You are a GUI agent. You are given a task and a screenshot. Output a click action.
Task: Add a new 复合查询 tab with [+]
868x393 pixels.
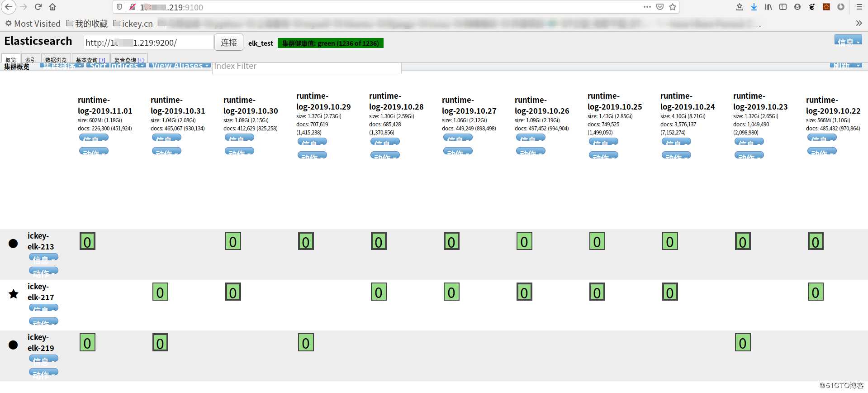point(141,60)
